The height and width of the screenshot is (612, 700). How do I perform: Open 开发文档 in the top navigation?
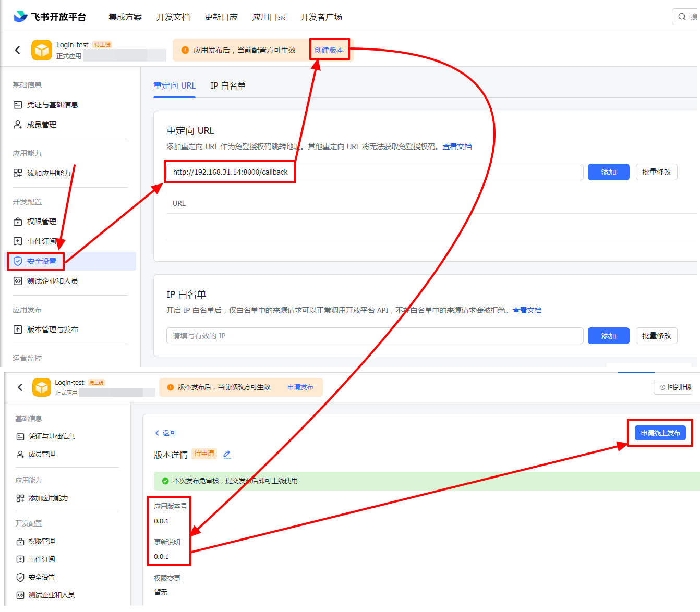(x=173, y=17)
